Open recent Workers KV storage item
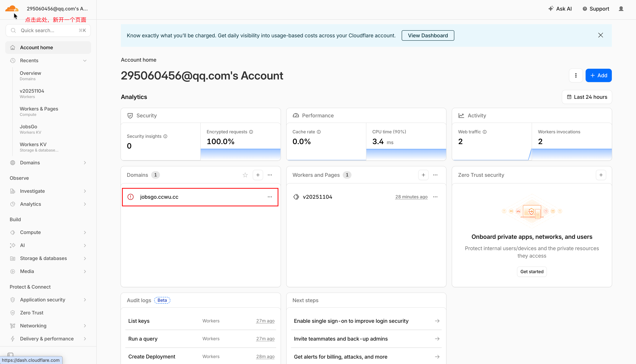 pyautogui.click(x=39, y=147)
